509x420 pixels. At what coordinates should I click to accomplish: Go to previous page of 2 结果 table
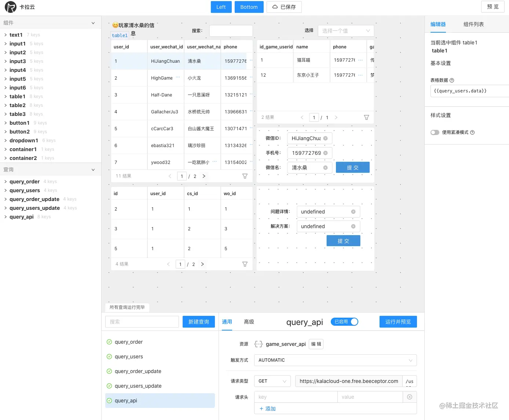(302, 117)
